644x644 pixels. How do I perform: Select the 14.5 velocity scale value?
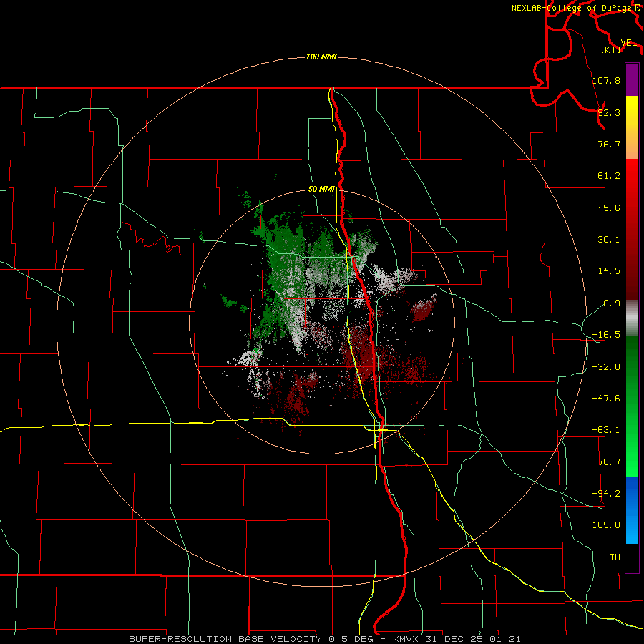609,271
